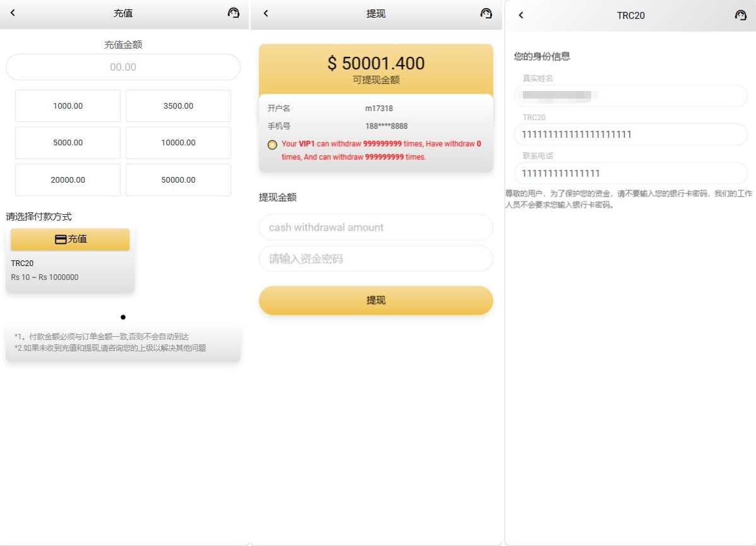Tap back arrow on the 提现 screen
The height and width of the screenshot is (546, 756).
266,13
